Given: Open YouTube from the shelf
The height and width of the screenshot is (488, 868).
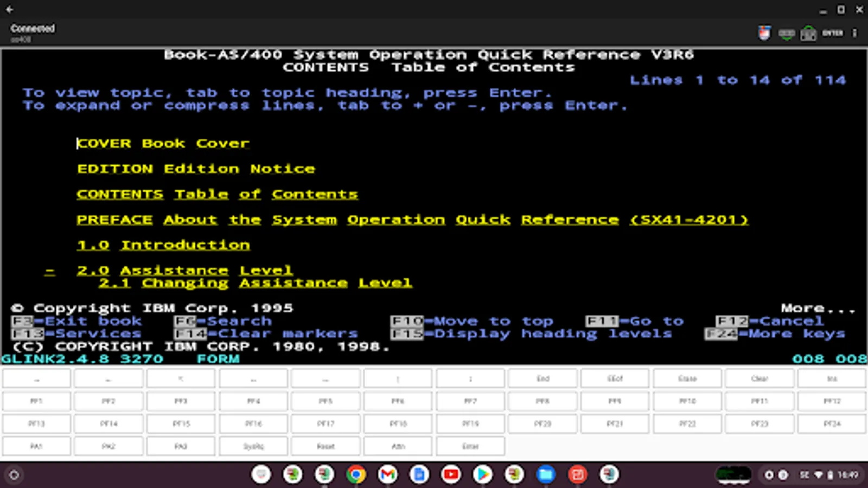Looking at the screenshot, I should click(x=451, y=475).
